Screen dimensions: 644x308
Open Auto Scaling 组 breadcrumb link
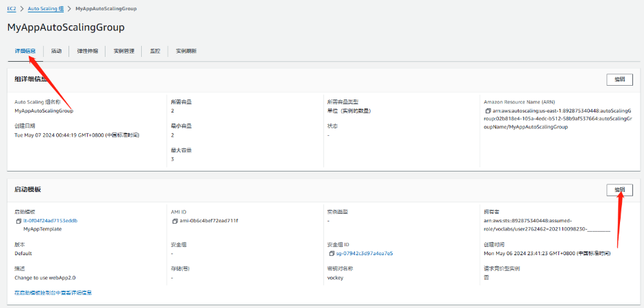click(x=46, y=9)
